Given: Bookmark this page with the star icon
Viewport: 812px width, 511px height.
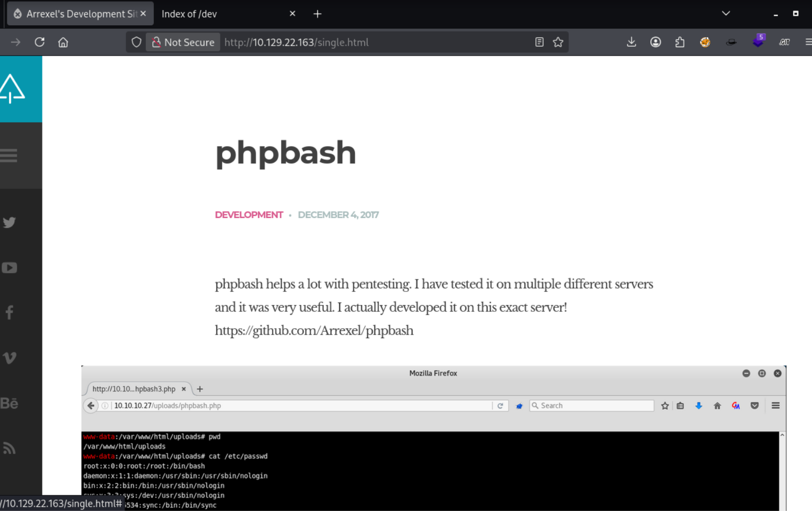Looking at the screenshot, I should (x=558, y=42).
